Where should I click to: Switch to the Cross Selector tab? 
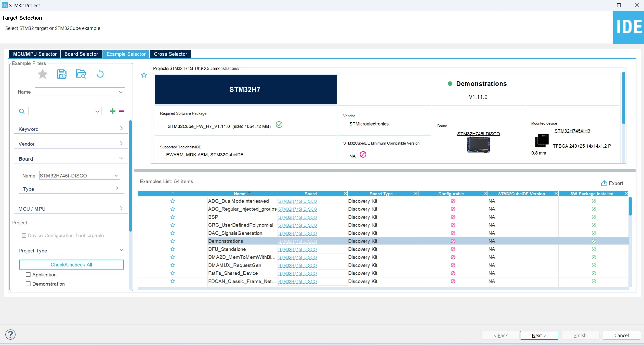click(170, 54)
